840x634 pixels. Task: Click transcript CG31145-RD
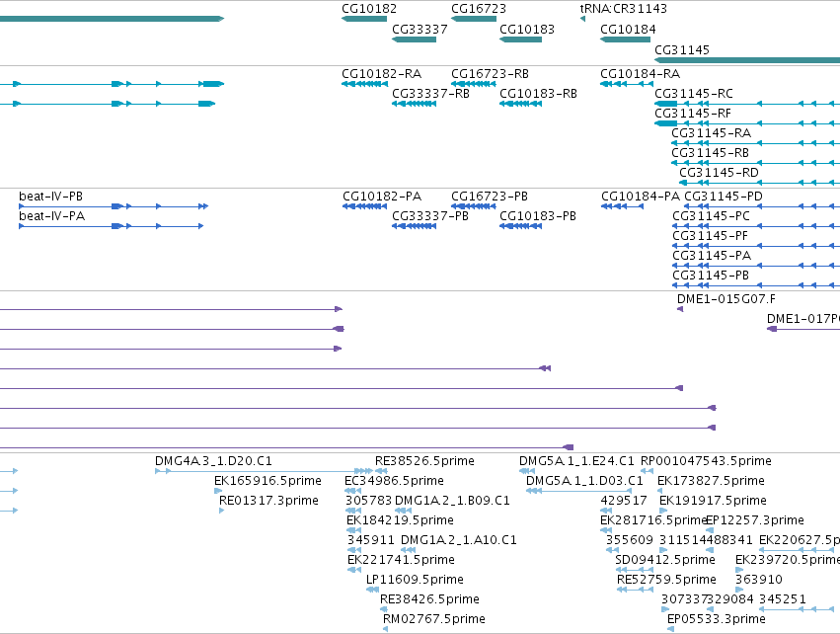coord(719,173)
